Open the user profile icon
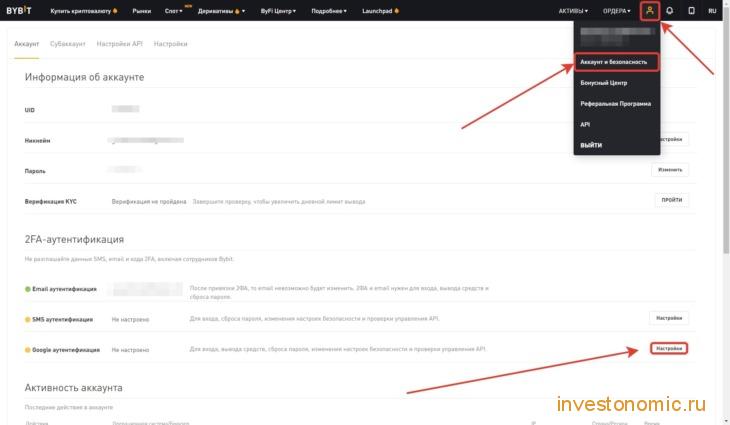730x425 pixels. pyautogui.click(x=649, y=10)
